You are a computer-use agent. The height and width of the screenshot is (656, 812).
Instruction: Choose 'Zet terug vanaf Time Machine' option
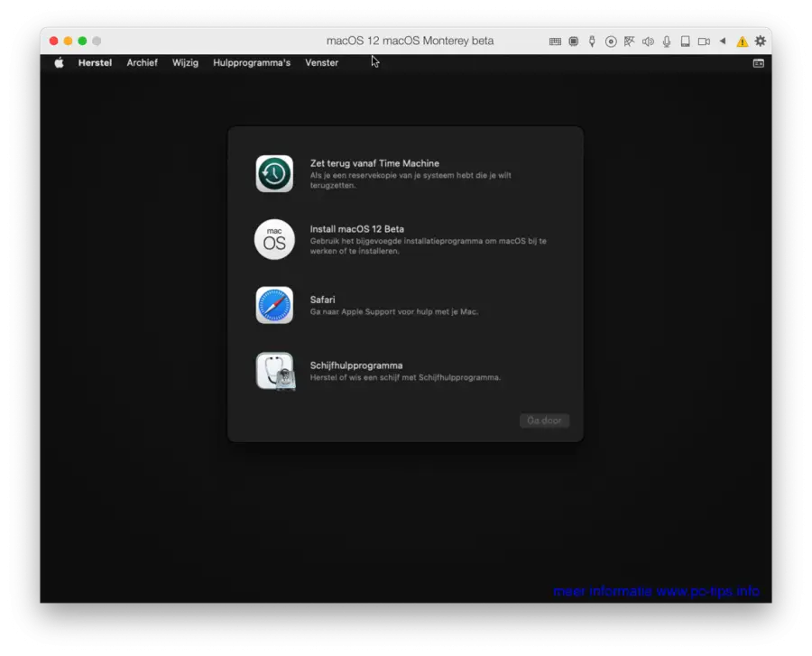coord(374,163)
